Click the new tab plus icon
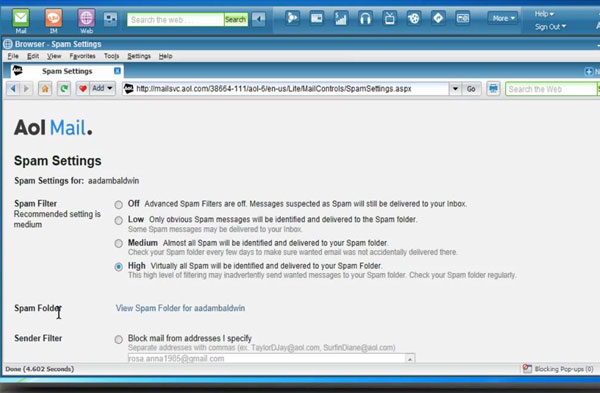 pyautogui.click(x=589, y=72)
